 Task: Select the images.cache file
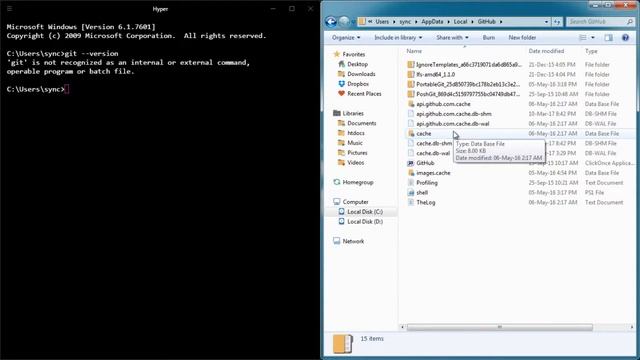[x=429, y=173]
